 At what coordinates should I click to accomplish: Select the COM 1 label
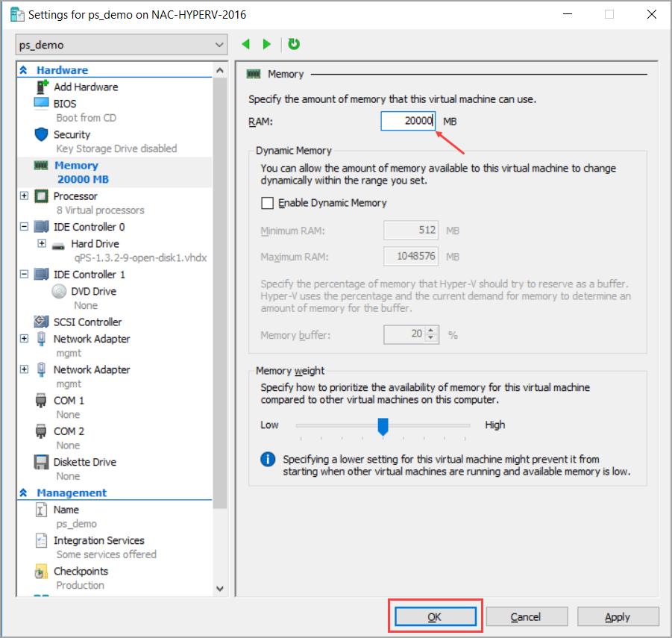pos(69,401)
